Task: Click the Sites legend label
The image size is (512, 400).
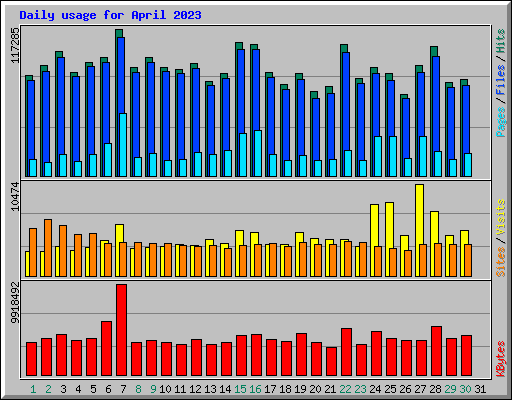Action: click(x=500, y=262)
